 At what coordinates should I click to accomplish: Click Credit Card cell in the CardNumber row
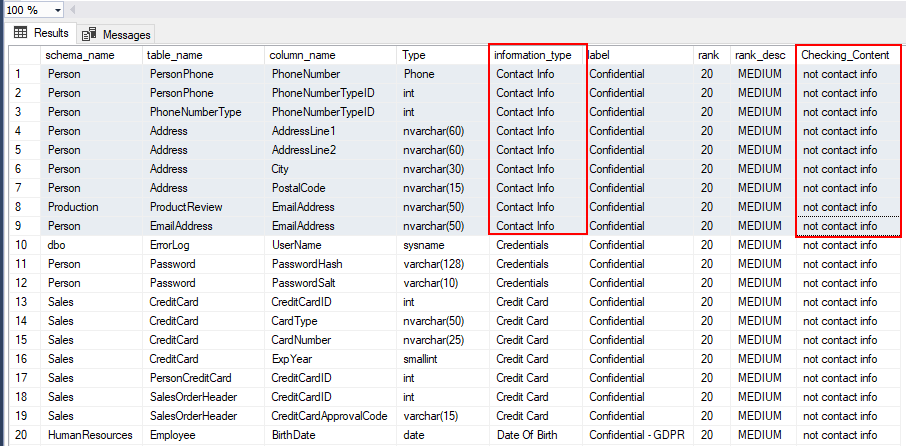536,340
